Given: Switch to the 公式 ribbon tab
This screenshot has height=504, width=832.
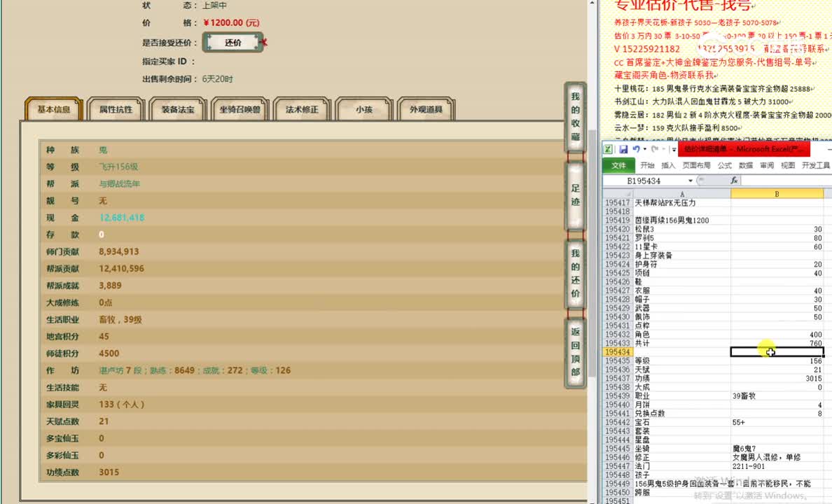Looking at the screenshot, I should click(x=725, y=165).
